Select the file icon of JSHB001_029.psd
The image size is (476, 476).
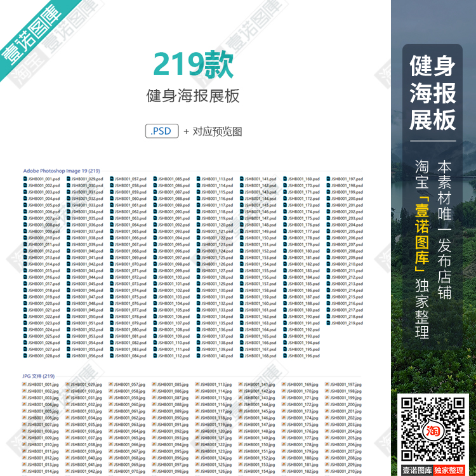coord(69,179)
